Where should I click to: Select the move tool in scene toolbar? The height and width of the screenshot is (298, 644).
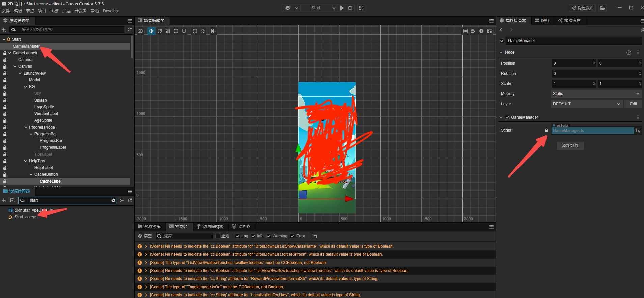151,31
